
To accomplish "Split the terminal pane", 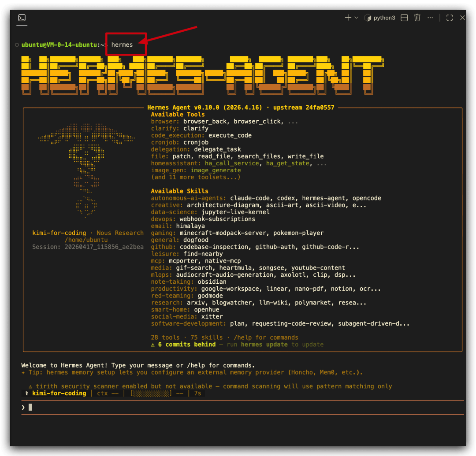I will click(x=404, y=18).
